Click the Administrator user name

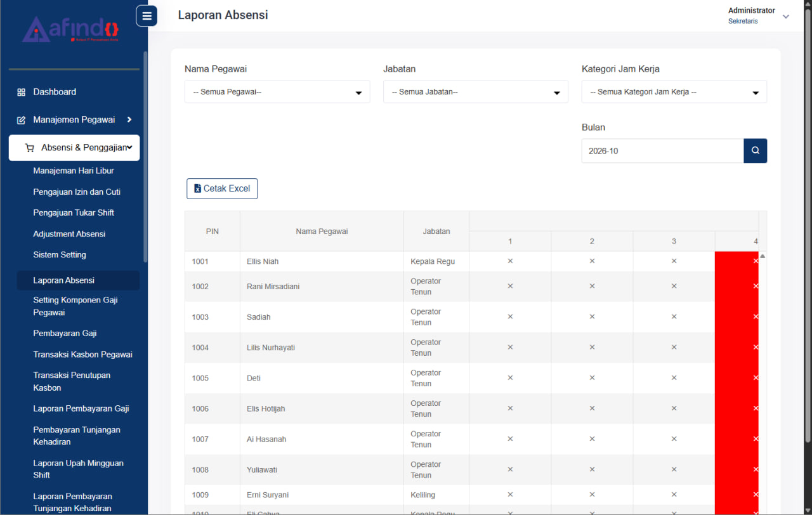751,11
